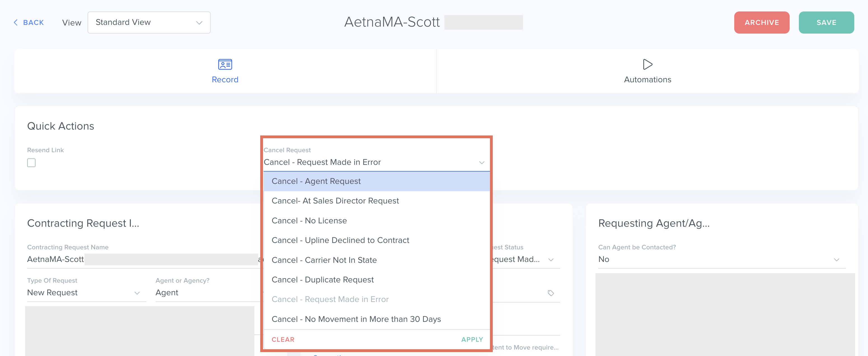Viewport: 868px width, 356px height.
Task: Click the back arrow chevron icon
Action: [x=15, y=23]
